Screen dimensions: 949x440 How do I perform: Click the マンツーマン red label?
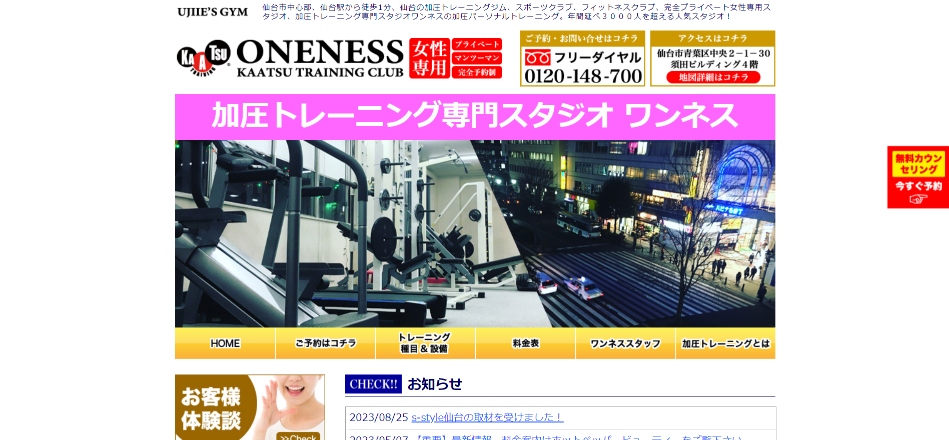(476, 58)
